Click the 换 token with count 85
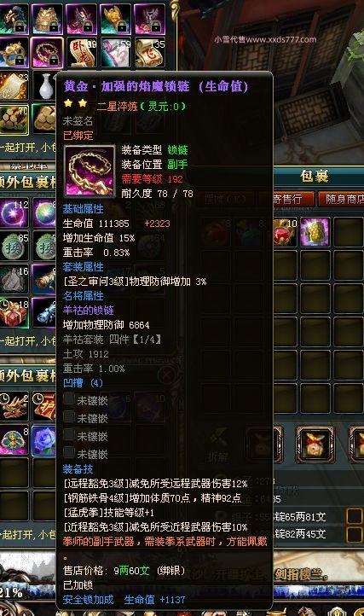Viewport: 364px width, 616px height. pyautogui.click(x=14, y=246)
